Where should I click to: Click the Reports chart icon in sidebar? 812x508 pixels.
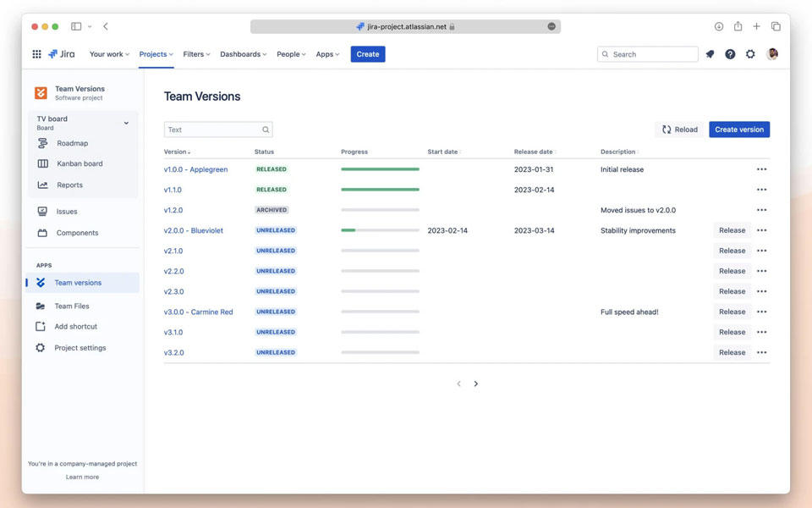click(43, 185)
